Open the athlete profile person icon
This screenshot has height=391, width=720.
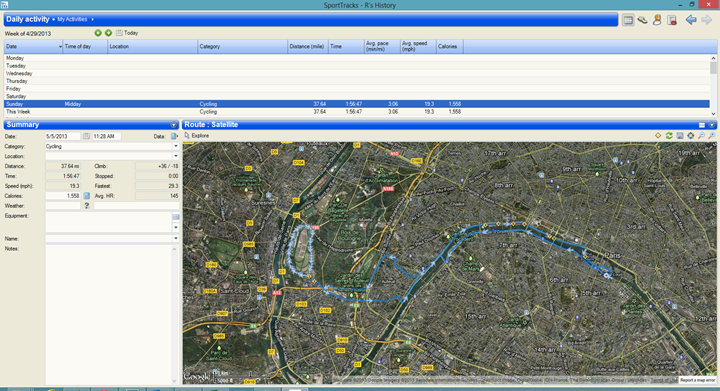click(657, 20)
